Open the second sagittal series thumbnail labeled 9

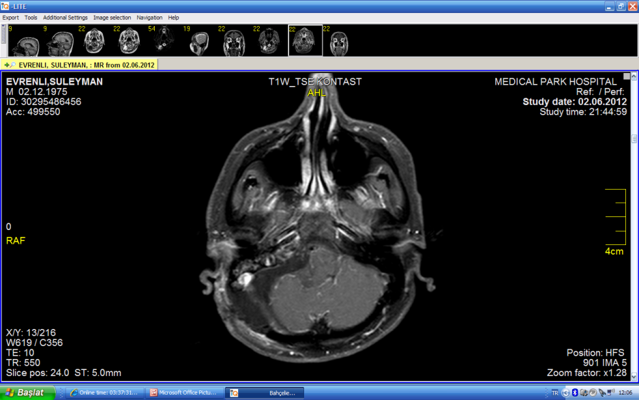[x=60, y=40]
